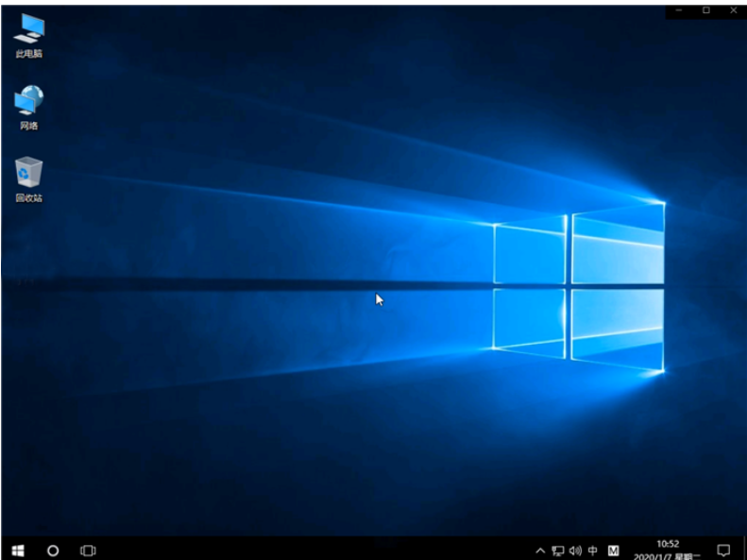Open the Windows Start menu
Image resolution: width=747 pixels, height=560 pixels.
pos(17,549)
